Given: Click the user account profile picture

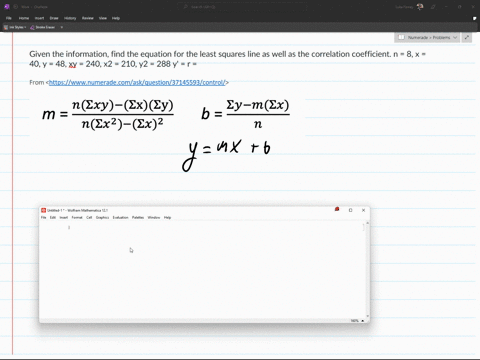Looking at the screenshot, I should (x=420, y=7).
